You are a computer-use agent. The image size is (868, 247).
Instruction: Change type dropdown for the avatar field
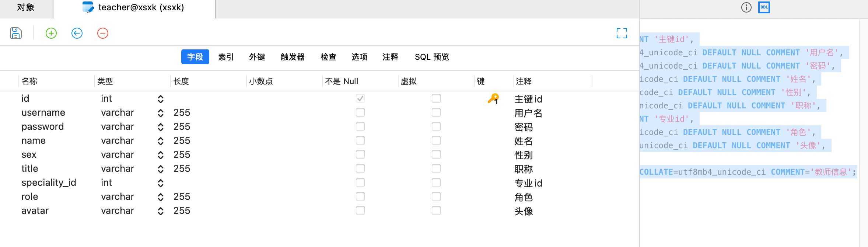pos(161,211)
